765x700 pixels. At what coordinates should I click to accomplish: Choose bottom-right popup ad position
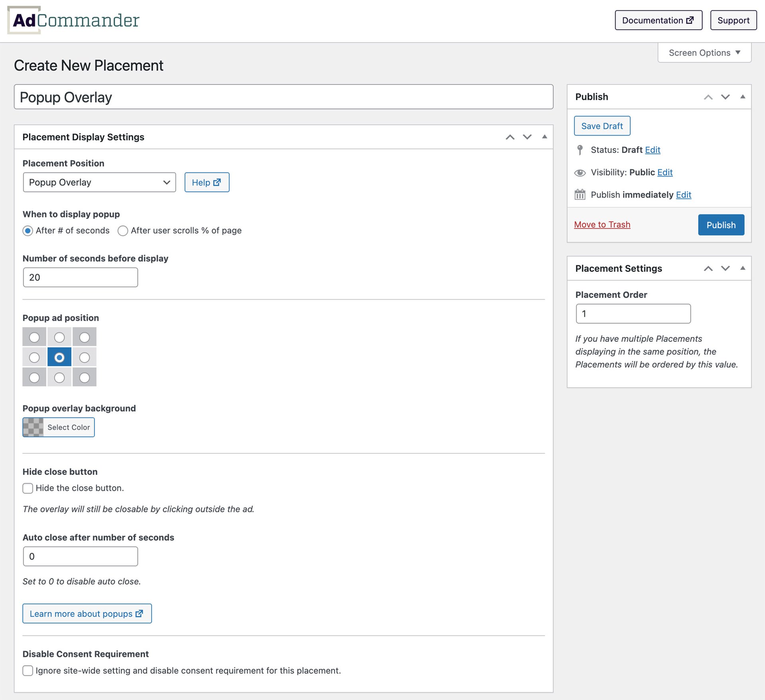(x=84, y=377)
